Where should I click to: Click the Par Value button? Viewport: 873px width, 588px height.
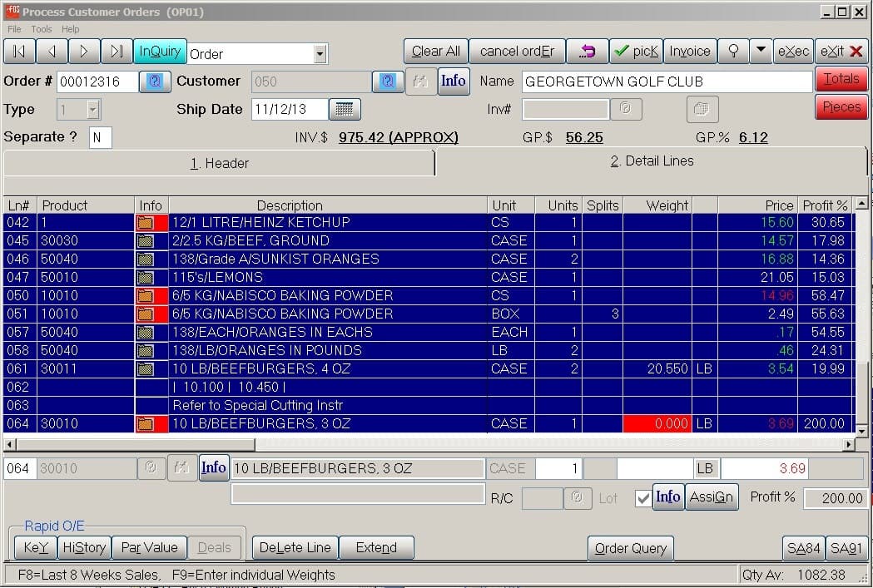click(149, 548)
